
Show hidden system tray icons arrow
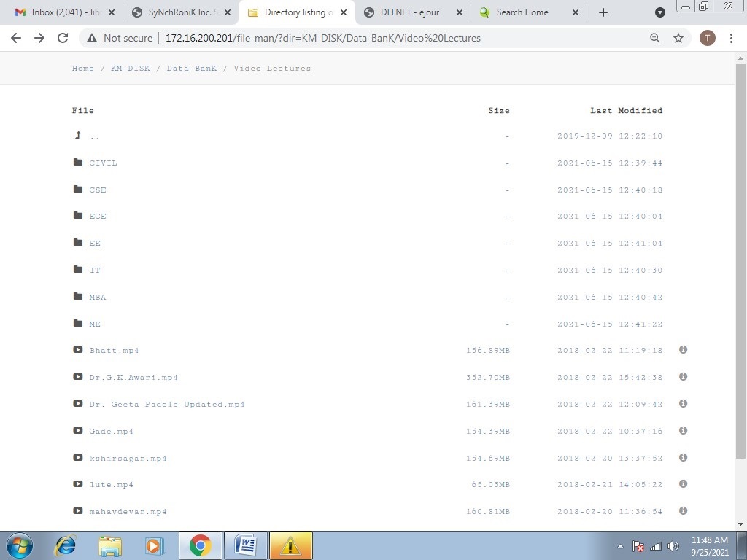click(620, 546)
